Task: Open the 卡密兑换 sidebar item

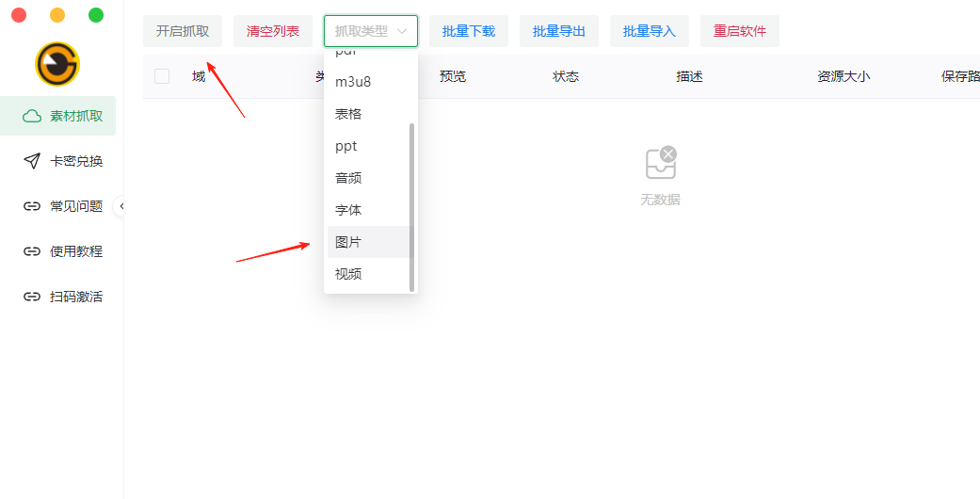Action: point(58,161)
